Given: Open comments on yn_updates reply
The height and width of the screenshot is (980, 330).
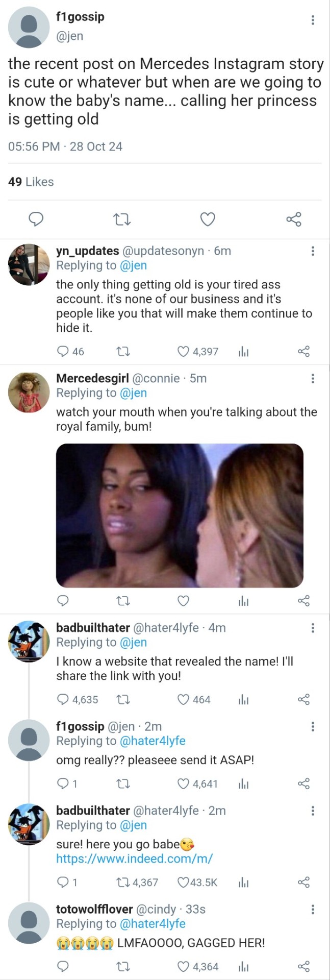Looking at the screenshot, I should (x=63, y=352).
